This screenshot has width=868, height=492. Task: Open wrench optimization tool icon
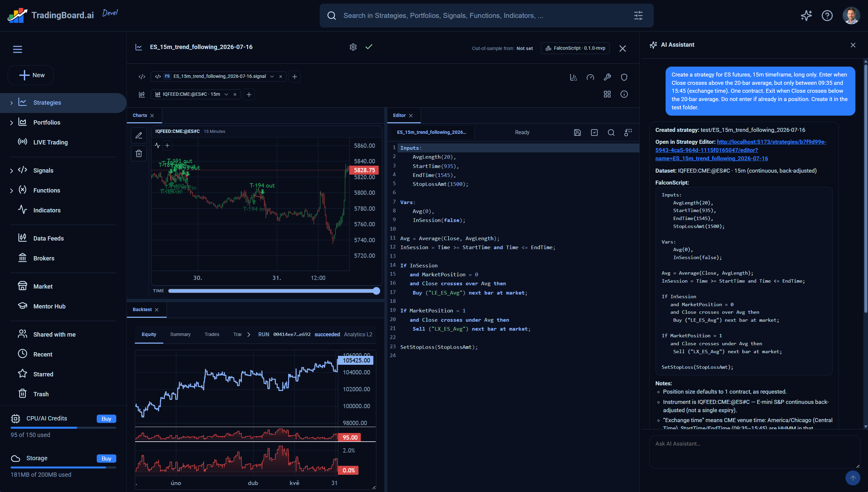click(607, 78)
